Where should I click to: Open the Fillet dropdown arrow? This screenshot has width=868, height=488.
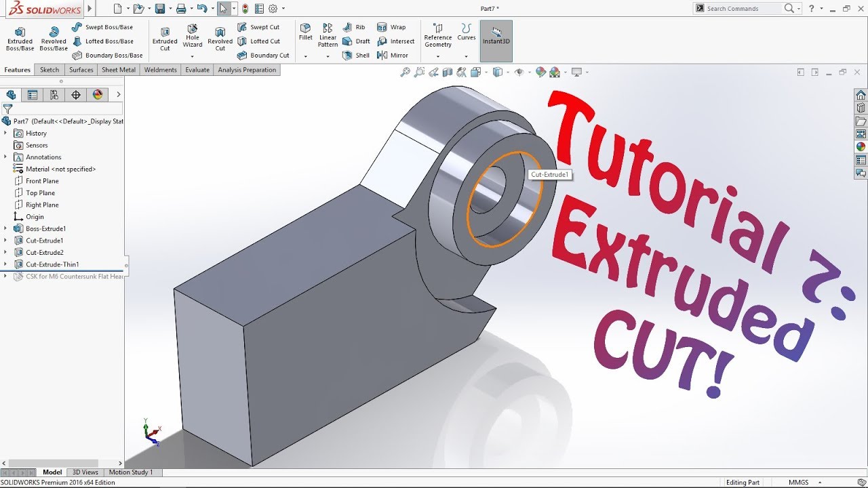pyautogui.click(x=306, y=57)
